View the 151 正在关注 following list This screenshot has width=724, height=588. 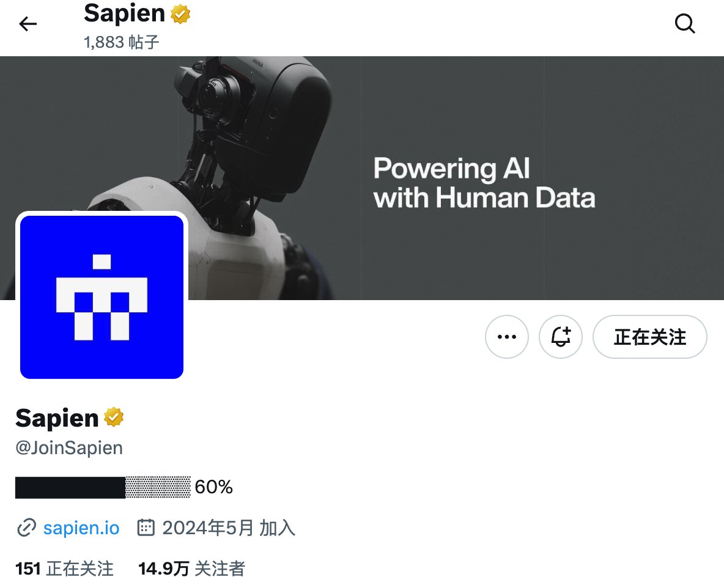(x=65, y=568)
